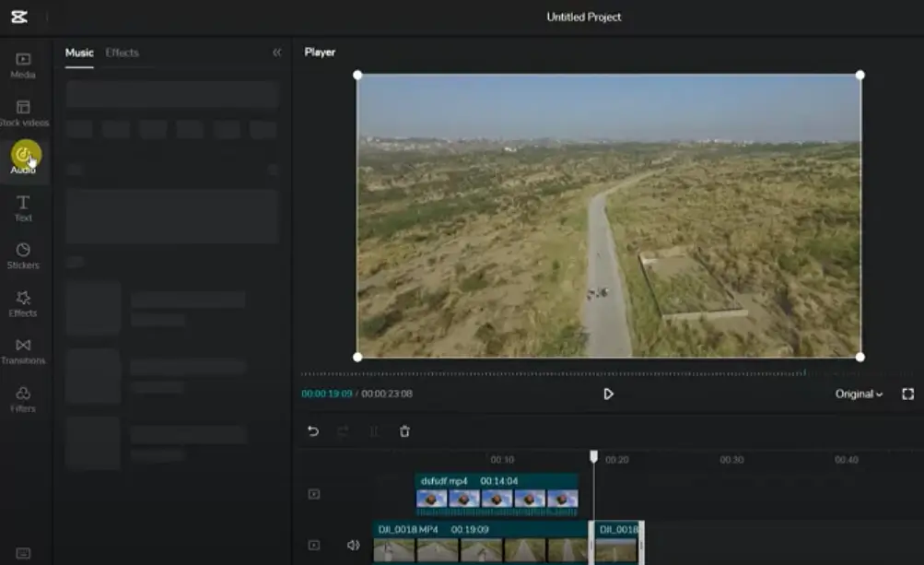The height and width of the screenshot is (565, 924).
Task: Open the Media panel
Action: (23, 65)
